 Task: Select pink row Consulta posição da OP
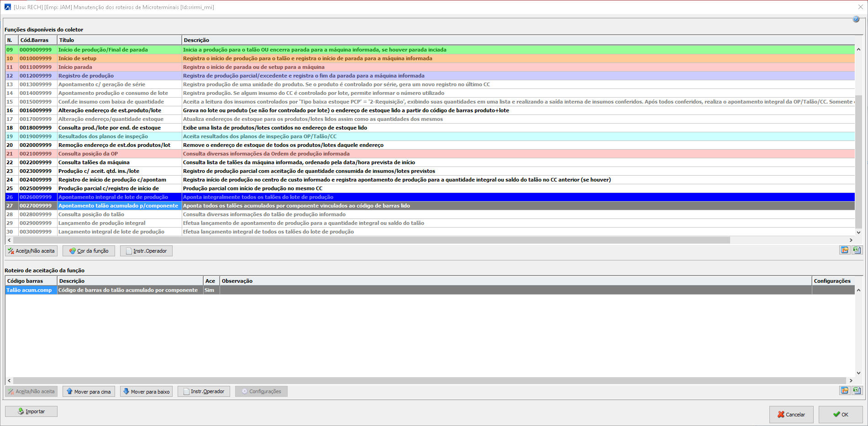pyautogui.click(x=430, y=154)
